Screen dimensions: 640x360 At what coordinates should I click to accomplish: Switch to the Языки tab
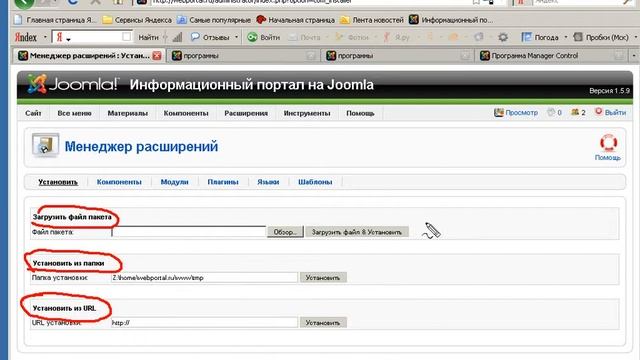point(268,182)
